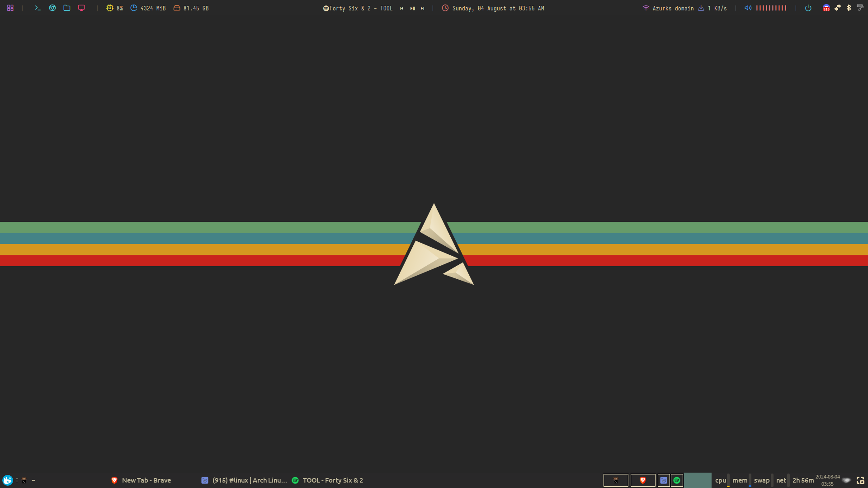Viewport: 868px width, 488px height.
Task: Adjust the red volume bar level
Action: coord(771,8)
